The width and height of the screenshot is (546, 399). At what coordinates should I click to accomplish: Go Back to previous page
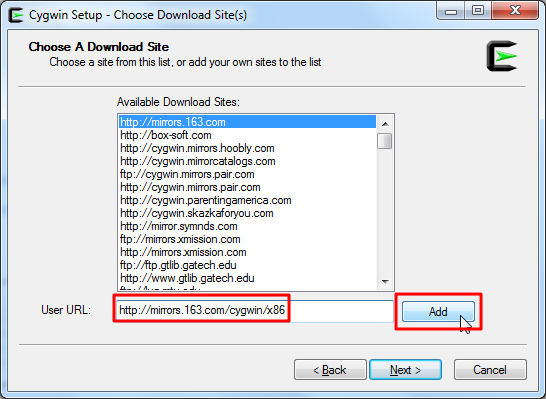(x=330, y=369)
